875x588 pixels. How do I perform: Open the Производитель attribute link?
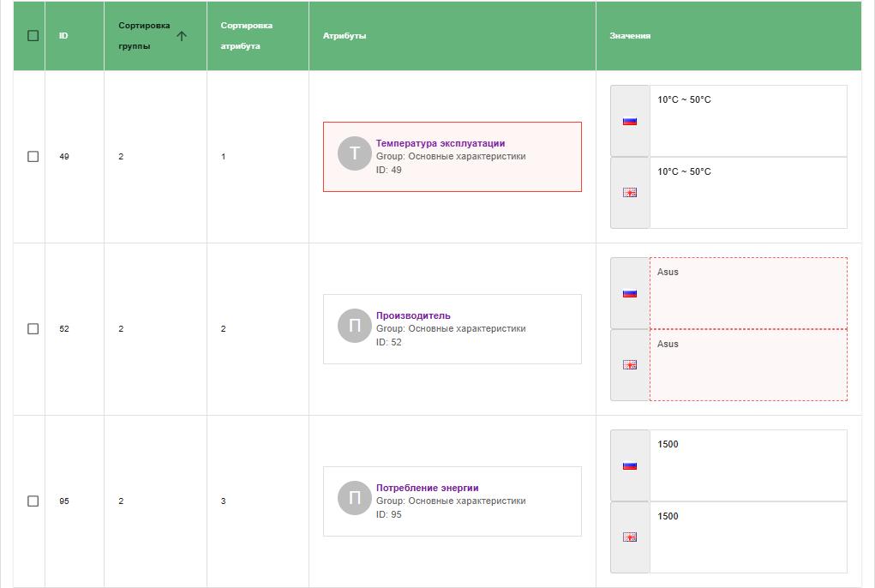pos(413,315)
